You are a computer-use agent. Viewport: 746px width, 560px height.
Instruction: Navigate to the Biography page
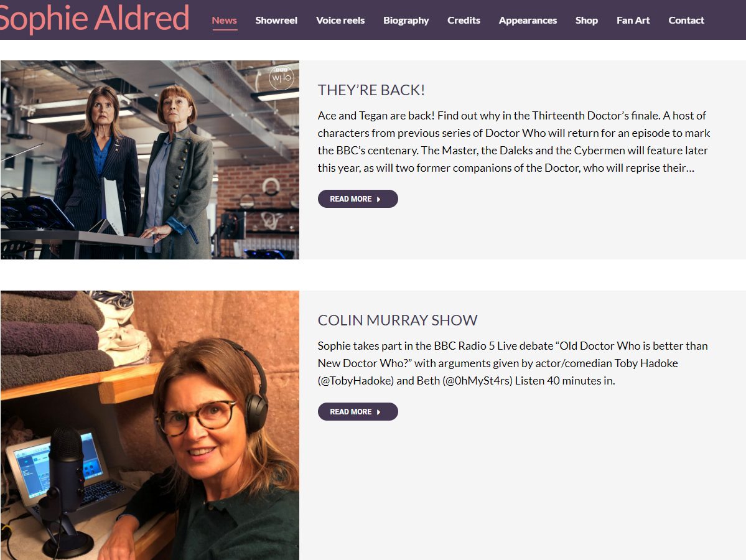[406, 20]
